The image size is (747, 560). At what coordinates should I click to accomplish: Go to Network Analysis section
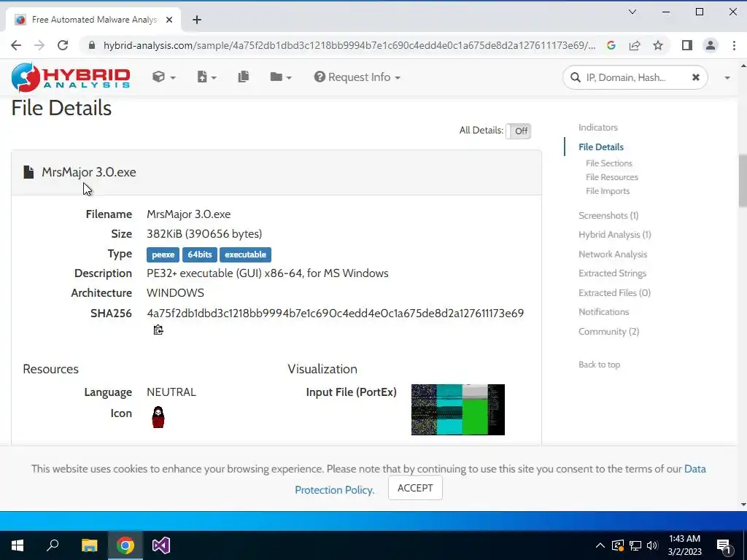613,254
